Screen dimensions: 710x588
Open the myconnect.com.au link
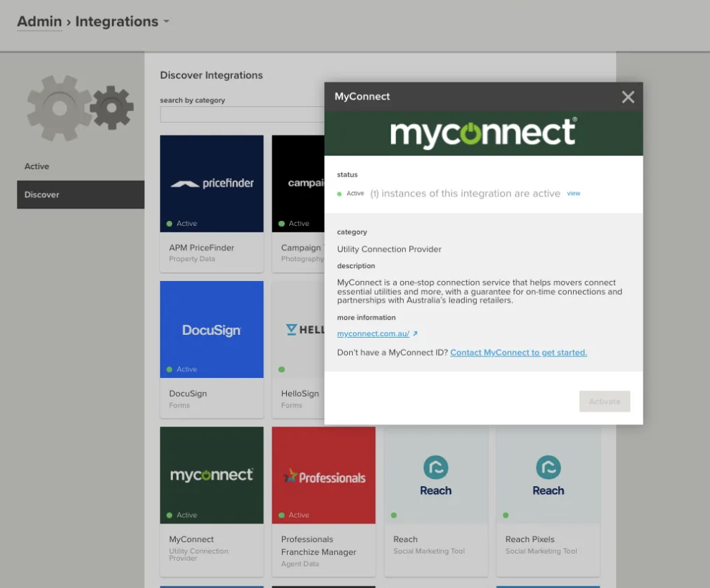(x=373, y=333)
